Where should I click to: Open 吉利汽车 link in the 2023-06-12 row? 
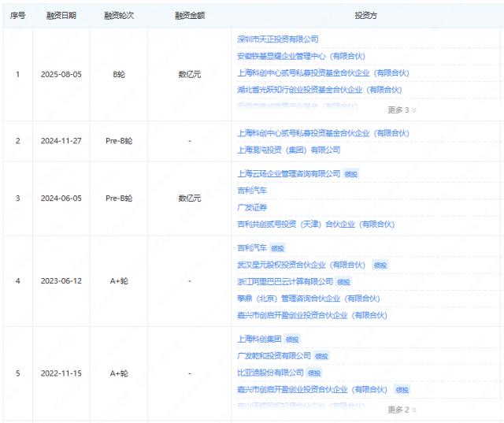[x=252, y=248]
